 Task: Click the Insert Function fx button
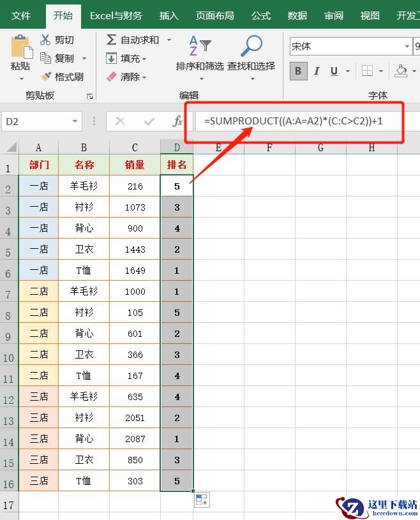coord(177,121)
